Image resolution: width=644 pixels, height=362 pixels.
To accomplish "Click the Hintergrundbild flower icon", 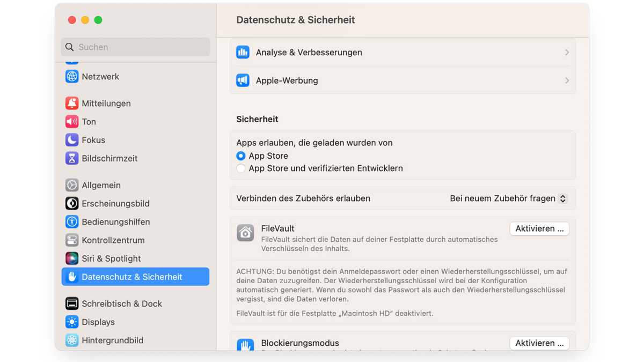I will pos(72,340).
